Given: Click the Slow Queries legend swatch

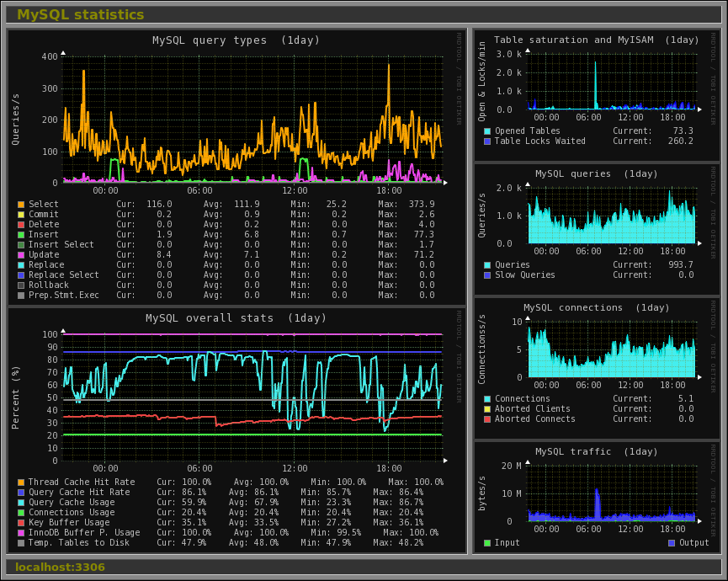Looking at the screenshot, I should coord(487,275).
